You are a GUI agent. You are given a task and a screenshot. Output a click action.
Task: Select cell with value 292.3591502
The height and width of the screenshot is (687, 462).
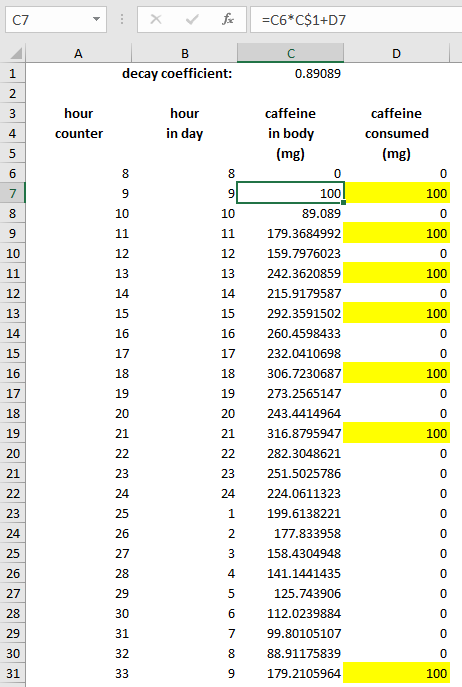[291, 313]
